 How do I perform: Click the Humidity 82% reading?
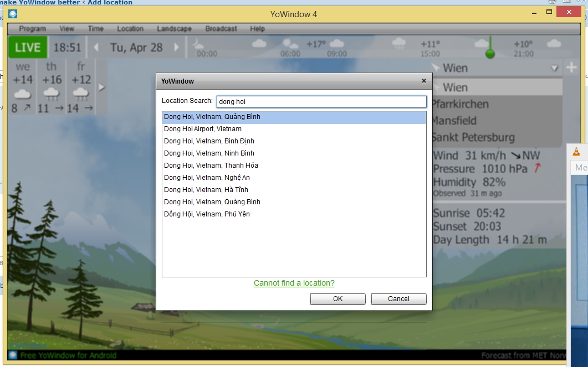[469, 182]
